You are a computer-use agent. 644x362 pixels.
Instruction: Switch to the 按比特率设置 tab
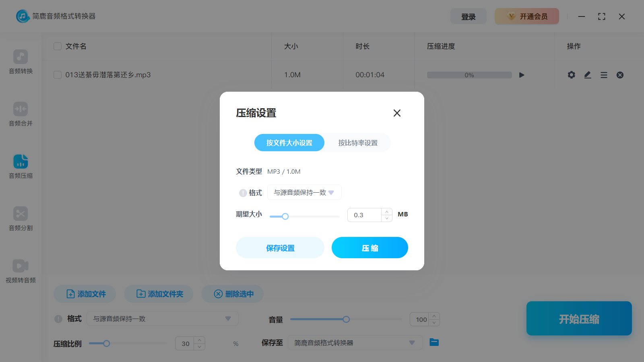tap(358, 143)
